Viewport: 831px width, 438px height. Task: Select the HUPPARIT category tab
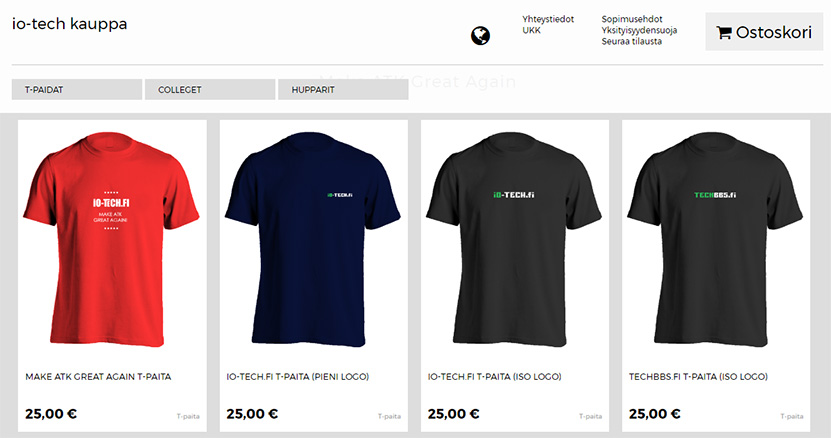[343, 90]
